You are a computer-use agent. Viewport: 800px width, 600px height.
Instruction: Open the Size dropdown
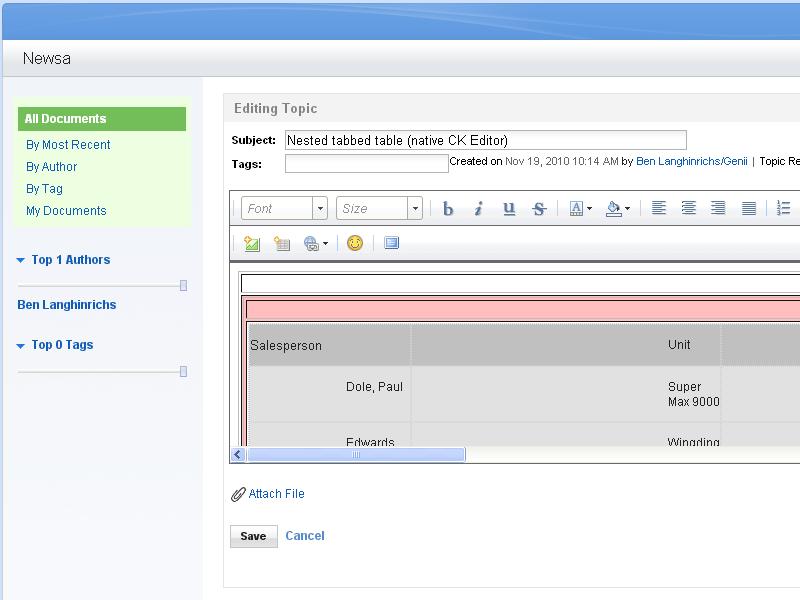379,209
